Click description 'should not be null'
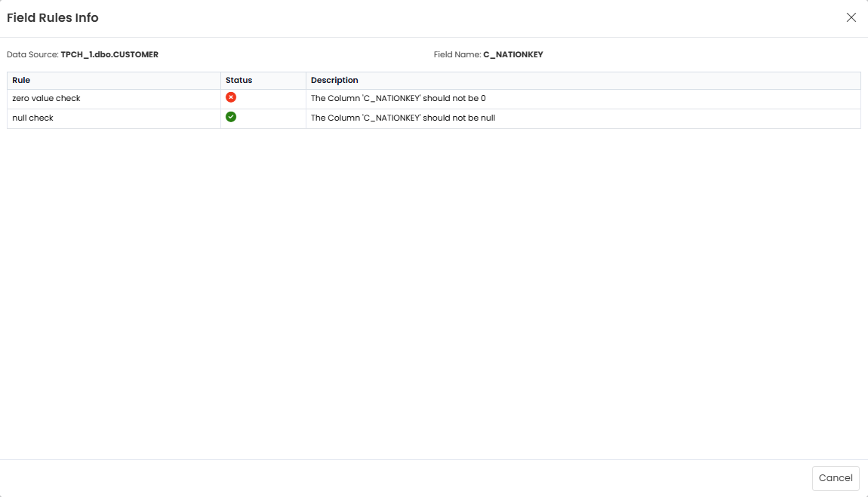The width and height of the screenshot is (868, 497). tap(403, 118)
